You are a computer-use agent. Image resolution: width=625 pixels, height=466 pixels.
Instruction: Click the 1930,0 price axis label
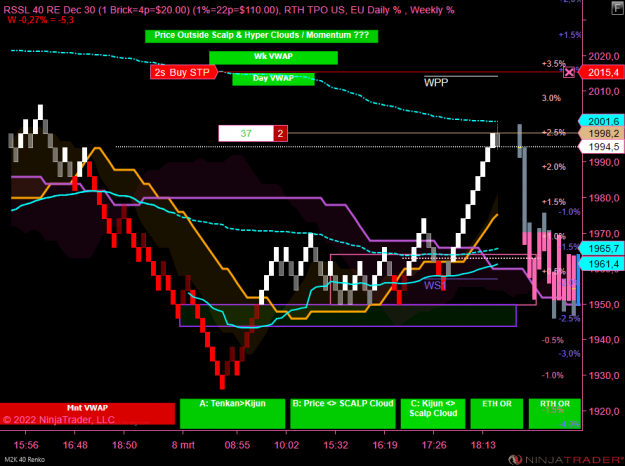tap(604, 375)
